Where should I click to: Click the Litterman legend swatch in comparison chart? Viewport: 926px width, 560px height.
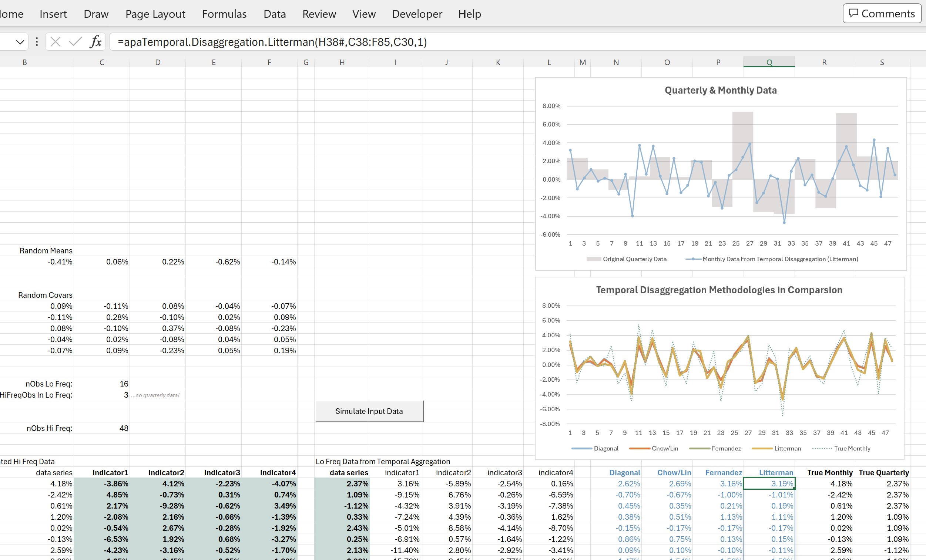tap(762, 448)
